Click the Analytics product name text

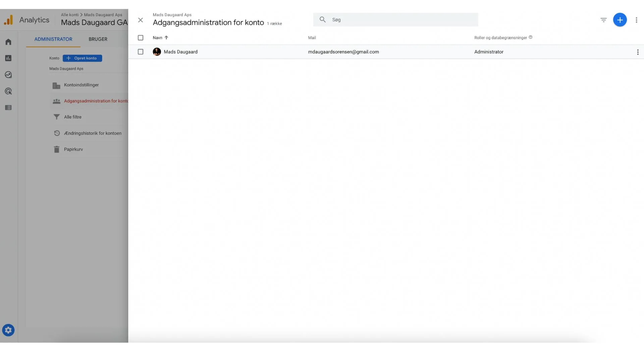34,20
